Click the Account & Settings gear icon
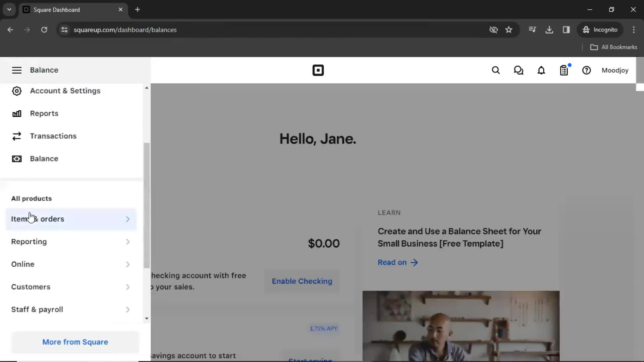 [x=16, y=90]
